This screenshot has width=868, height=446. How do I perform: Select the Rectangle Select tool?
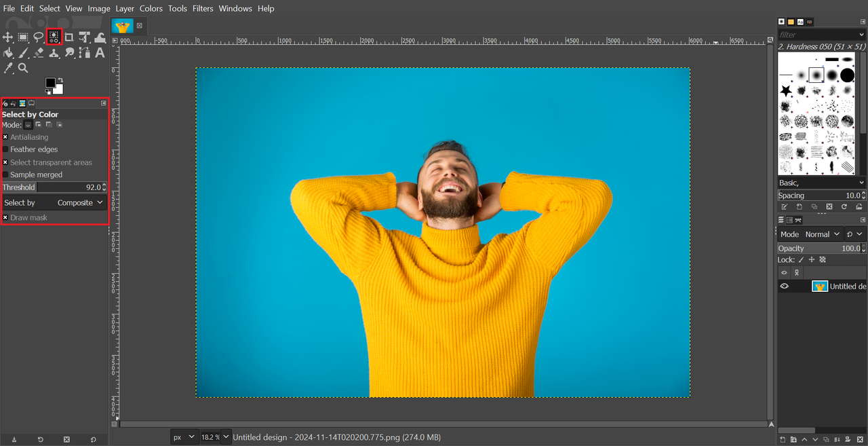(x=23, y=37)
